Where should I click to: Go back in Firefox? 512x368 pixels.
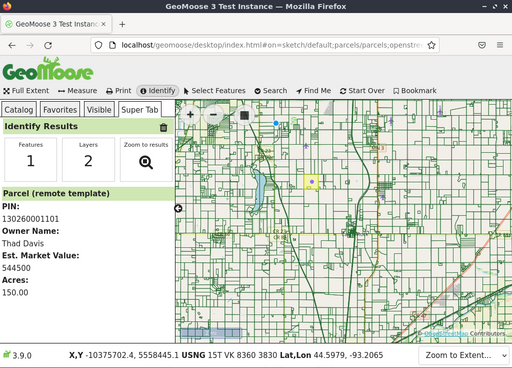click(x=12, y=45)
